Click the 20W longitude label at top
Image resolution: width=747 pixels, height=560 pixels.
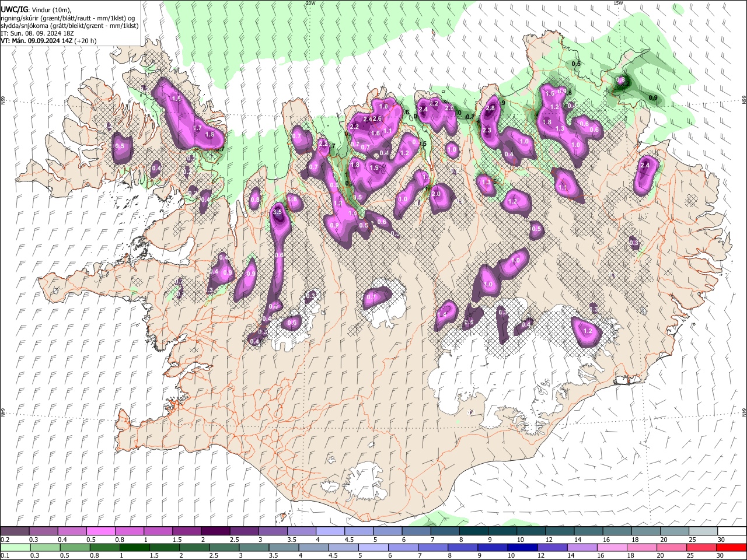[310, 3]
